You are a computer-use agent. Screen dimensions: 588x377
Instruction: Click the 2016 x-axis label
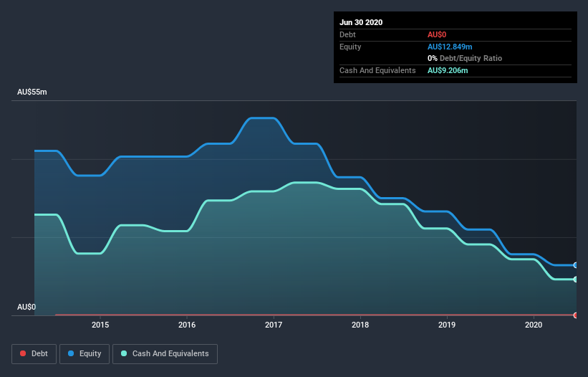[187, 325]
